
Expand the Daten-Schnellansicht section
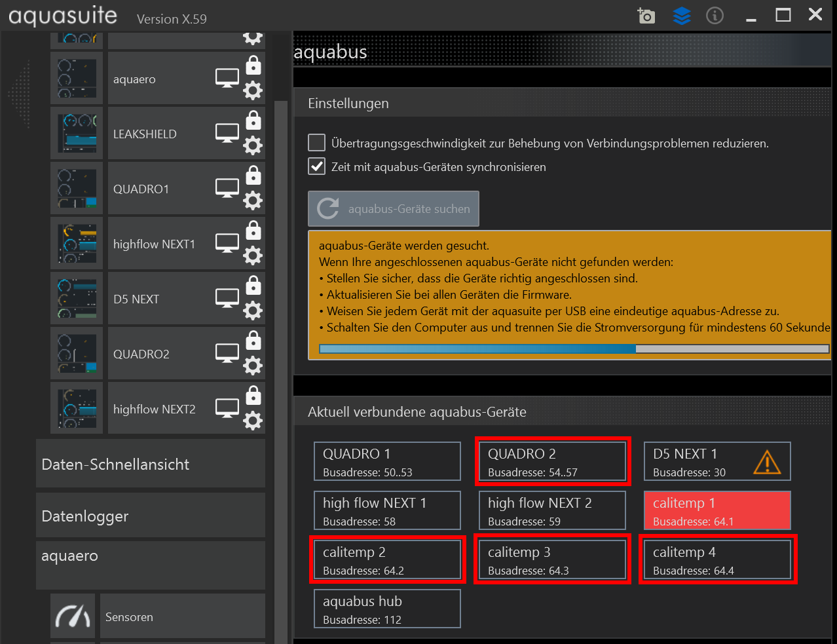(x=151, y=464)
